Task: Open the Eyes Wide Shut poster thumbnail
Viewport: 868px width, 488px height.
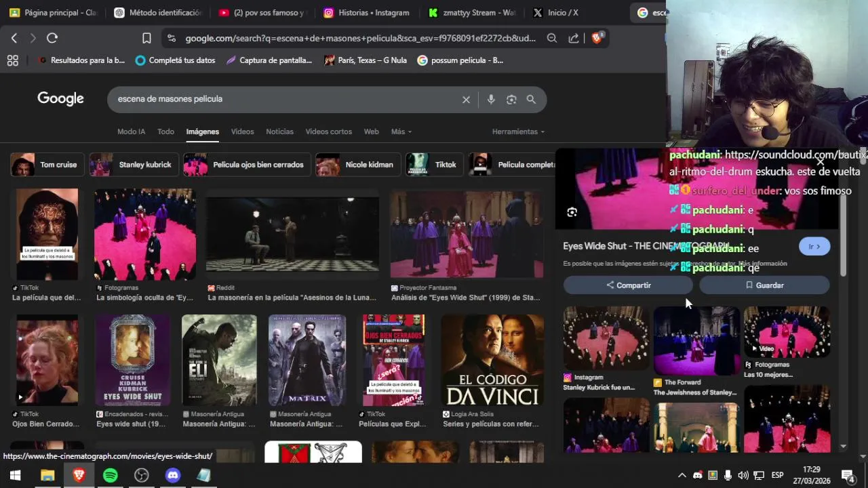Action: [x=133, y=360]
